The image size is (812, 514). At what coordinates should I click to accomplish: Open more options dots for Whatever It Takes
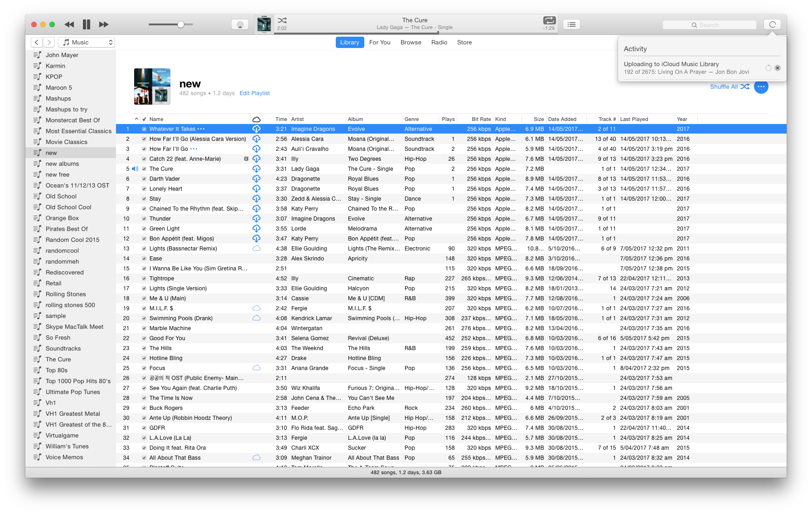[x=201, y=129]
